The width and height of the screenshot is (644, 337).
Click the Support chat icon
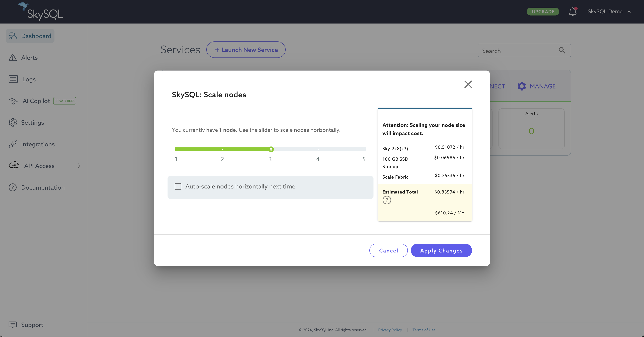click(x=12, y=324)
